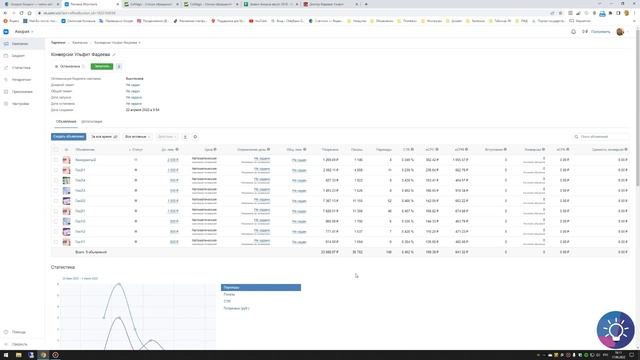Screen dimensions: 640x360
Task: Click the Бюджет sidebar icon
Action: point(6,56)
